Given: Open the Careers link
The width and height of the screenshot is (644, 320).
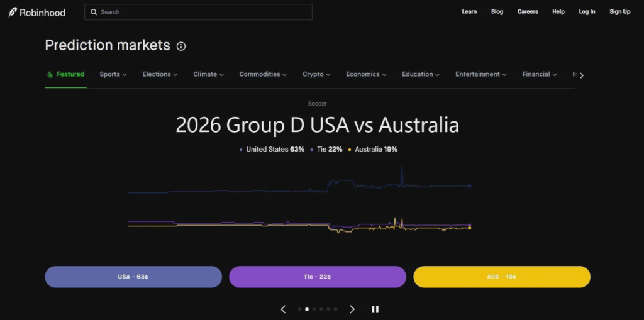Looking at the screenshot, I should (528, 12).
